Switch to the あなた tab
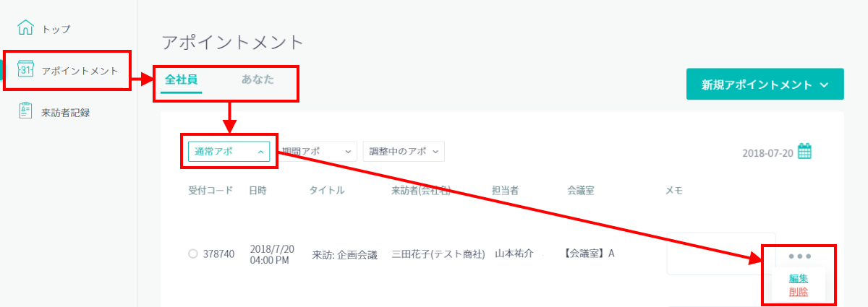The height and width of the screenshot is (307, 868). [x=258, y=79]
